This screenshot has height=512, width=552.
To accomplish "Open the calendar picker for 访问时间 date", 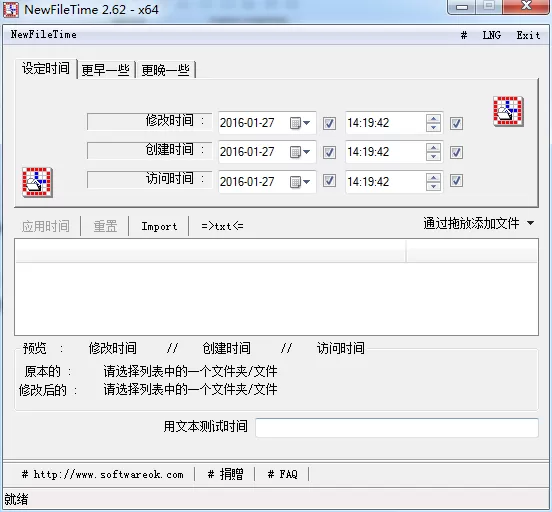I will [x=300, y=182].
